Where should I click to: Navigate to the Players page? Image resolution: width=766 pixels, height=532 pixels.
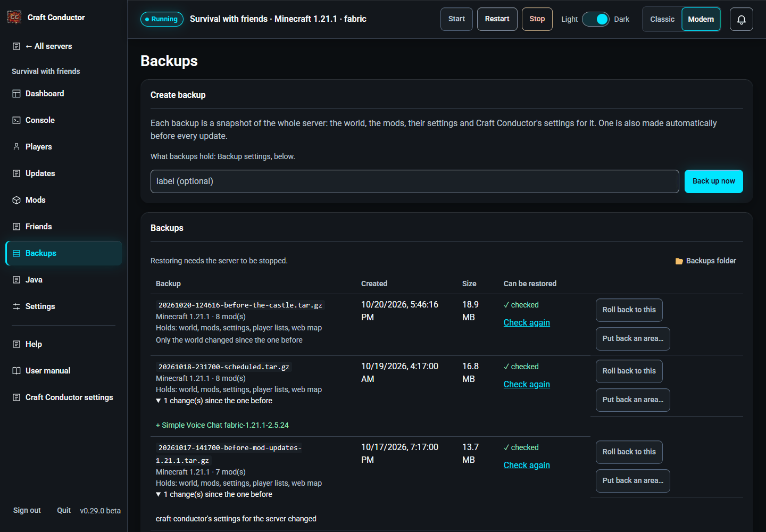[x=64, y=147]
